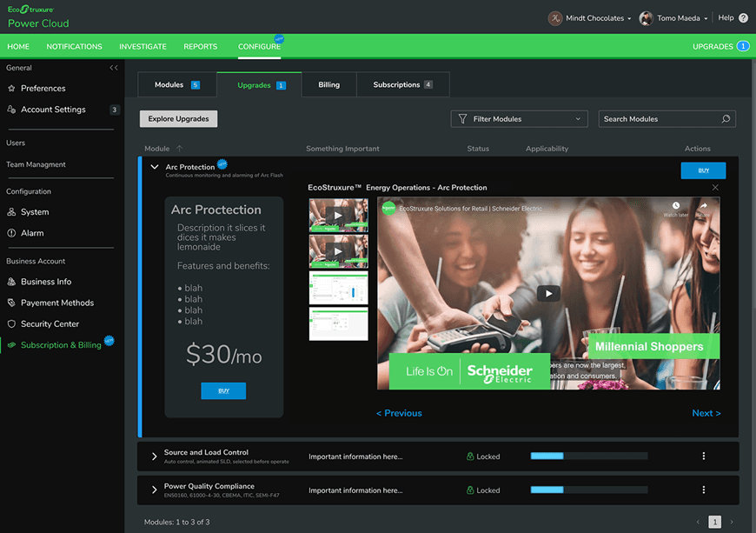Click the Module column sort arrow
Viewport: 756px width, 533px height.
tap(179, 148)
